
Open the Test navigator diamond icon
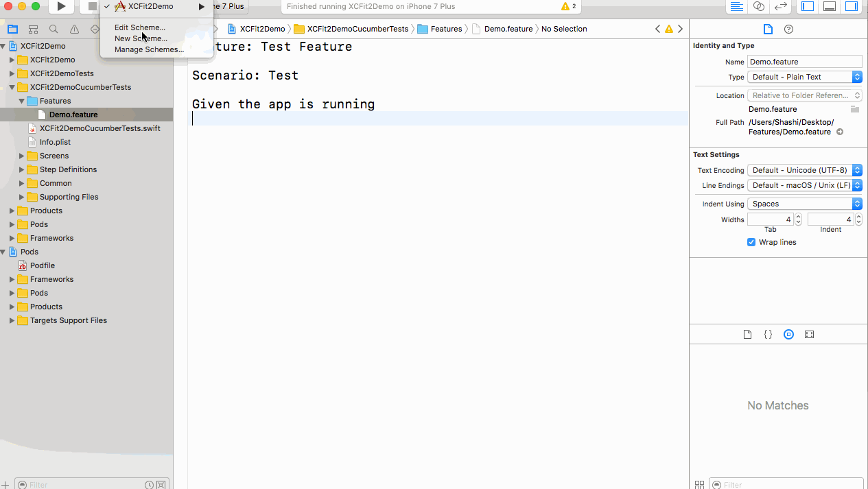point(95,29)
